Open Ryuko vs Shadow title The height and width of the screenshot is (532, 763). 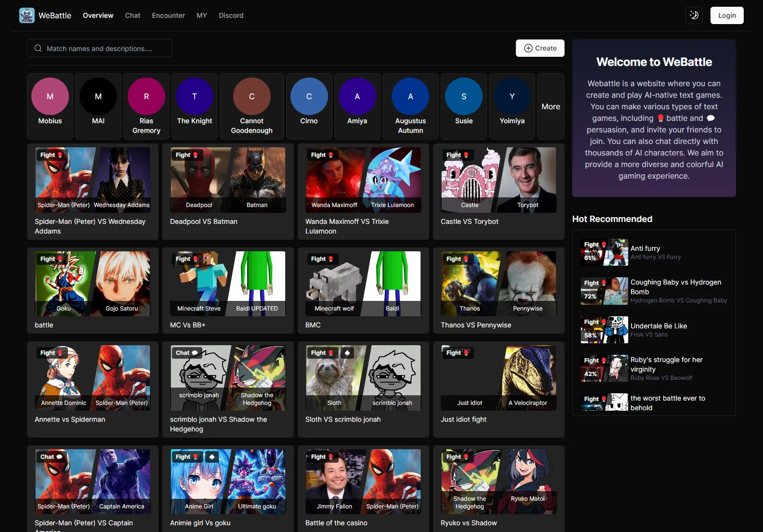[x=469, y=523]
